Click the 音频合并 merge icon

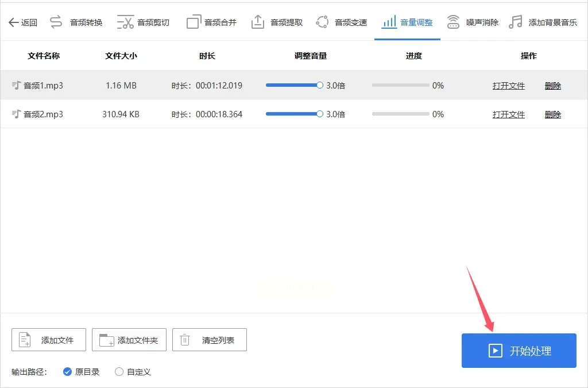coord(194,22)
